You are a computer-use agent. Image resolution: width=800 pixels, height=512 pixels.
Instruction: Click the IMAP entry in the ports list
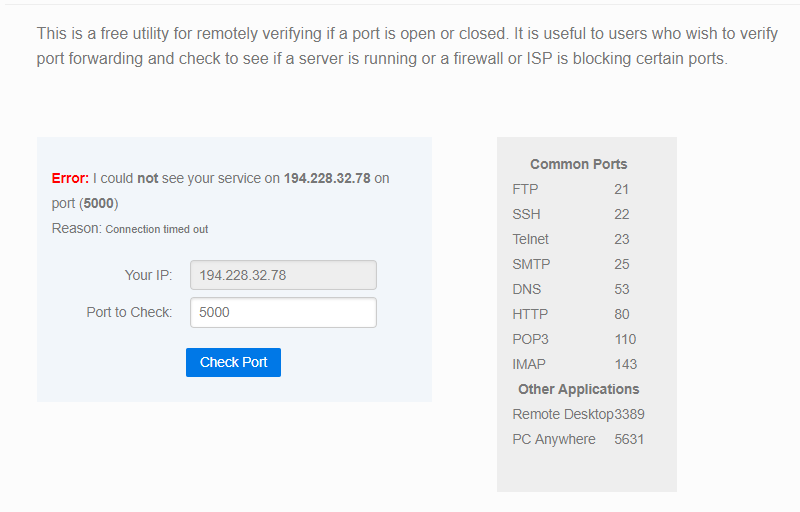(x=529, y=364)
